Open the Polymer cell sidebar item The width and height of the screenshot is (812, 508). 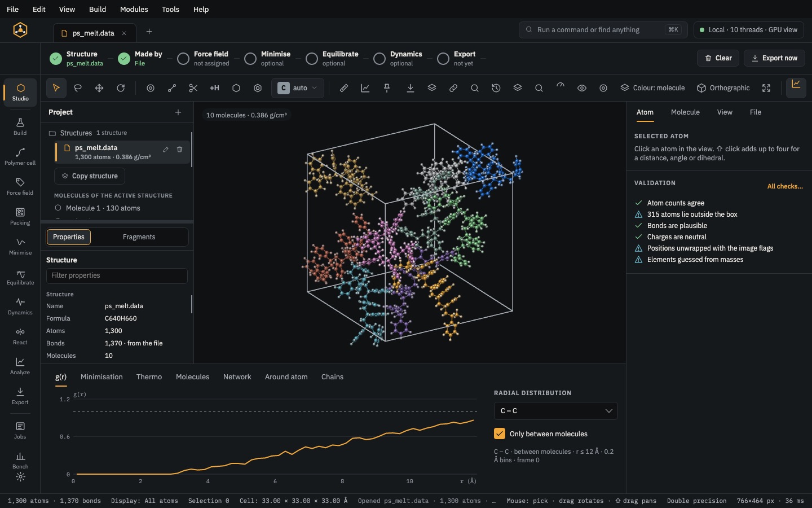(x=20, y=157)
